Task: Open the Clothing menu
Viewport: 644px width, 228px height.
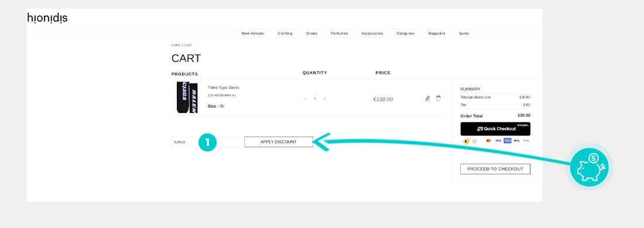Action: pos(285,33)
